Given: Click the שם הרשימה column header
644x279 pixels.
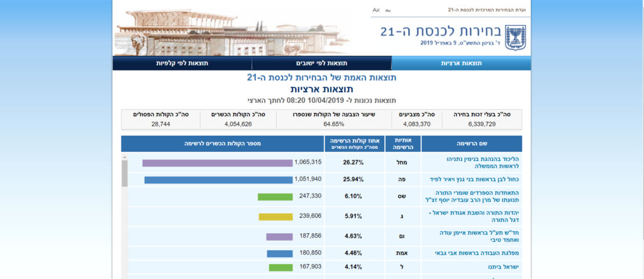Looking at the screenshot, I should pos(472,144).
